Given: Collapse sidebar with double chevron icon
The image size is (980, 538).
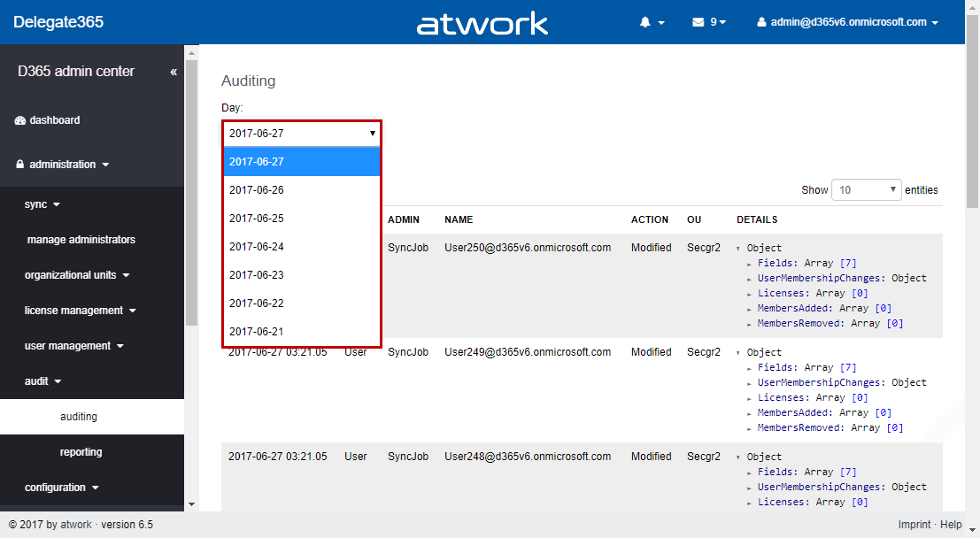Looking at the screenshot, I should point(174,72).
